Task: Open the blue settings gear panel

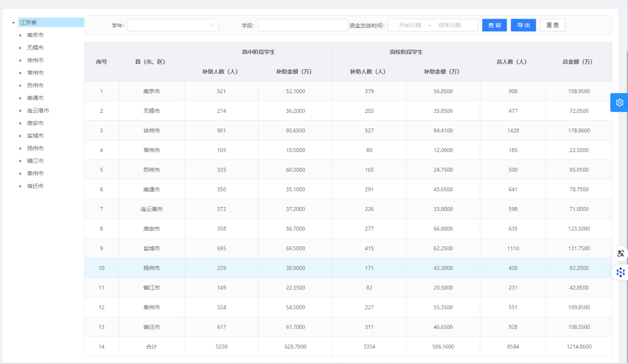Action: pos(619,103)
